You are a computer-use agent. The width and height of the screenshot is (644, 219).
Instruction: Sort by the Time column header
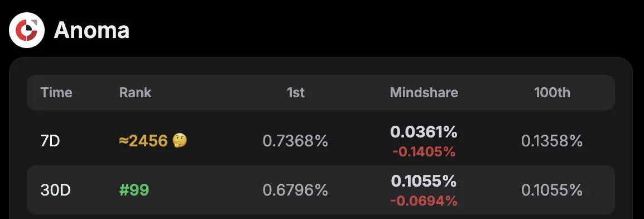tap(56, 92)
